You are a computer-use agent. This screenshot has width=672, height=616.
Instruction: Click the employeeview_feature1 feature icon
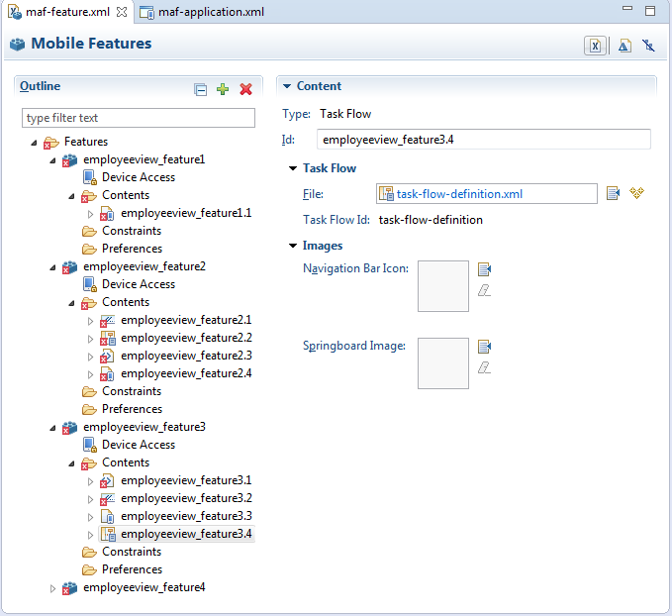pyautogui.click(x=69, y=160)
